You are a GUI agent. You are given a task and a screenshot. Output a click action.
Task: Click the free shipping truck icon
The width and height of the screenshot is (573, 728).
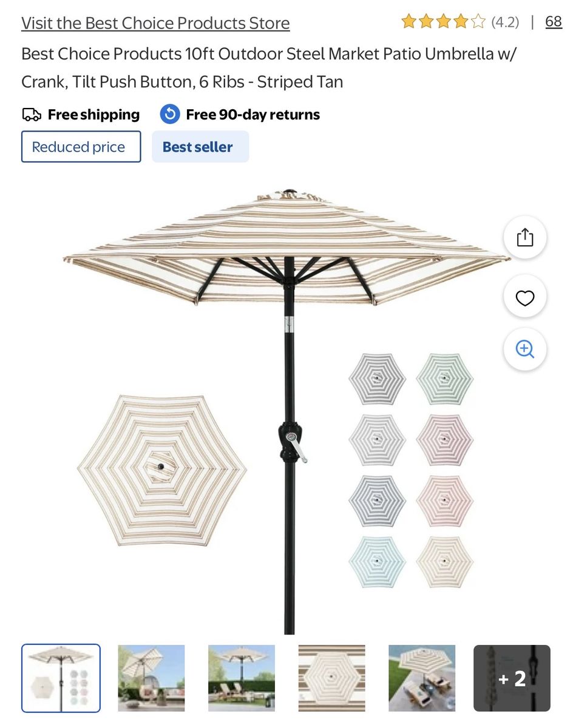coord(32,115)
